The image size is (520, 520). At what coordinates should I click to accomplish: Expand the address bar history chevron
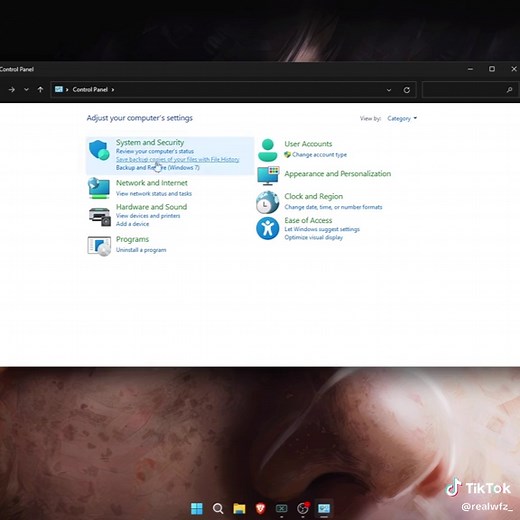click(x=389, y=90)
